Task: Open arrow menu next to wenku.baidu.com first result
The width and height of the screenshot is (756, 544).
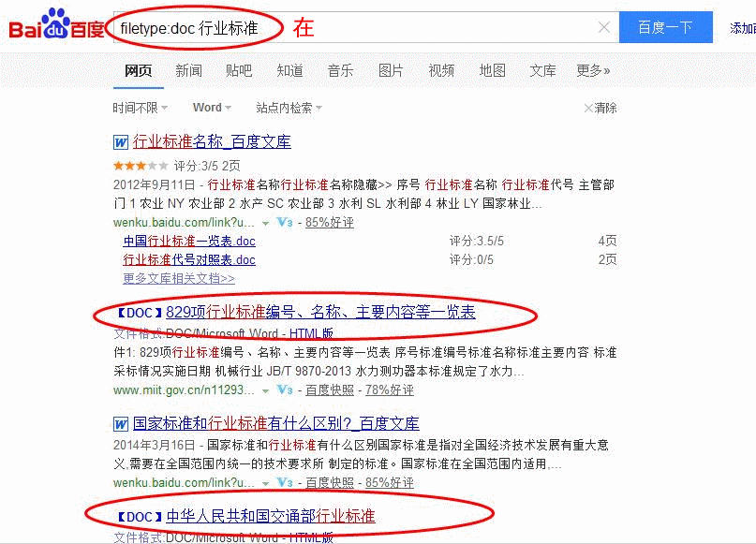Action: 265,223
